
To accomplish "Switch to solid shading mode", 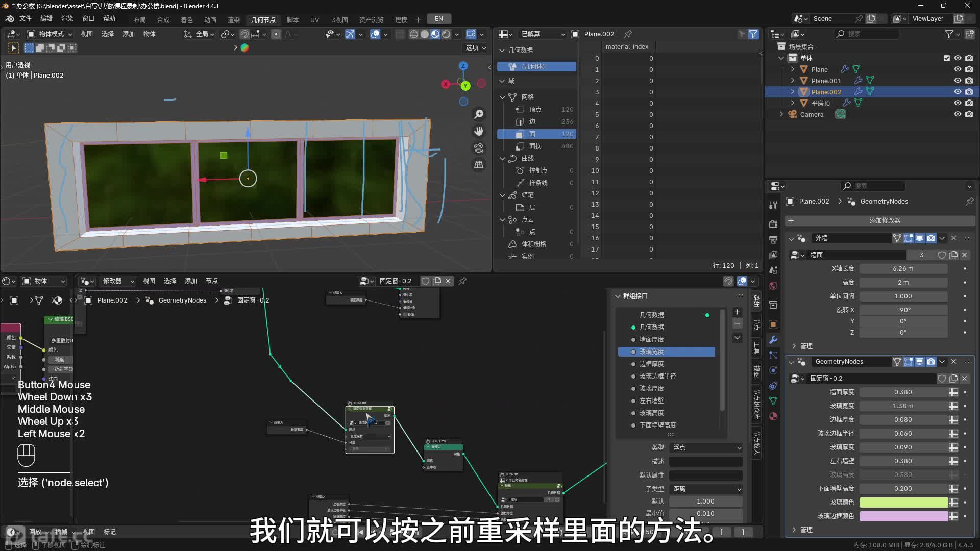I will point(424,34).
